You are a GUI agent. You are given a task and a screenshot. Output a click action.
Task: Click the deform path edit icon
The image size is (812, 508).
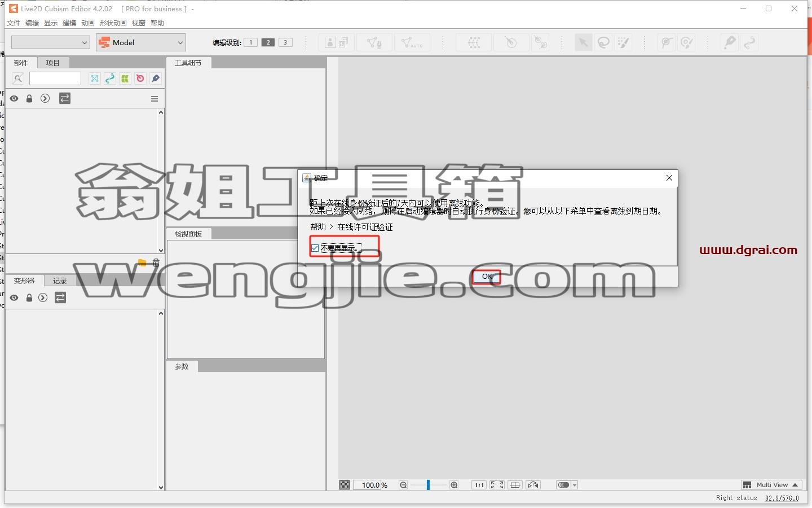pyautogui.click(x=749, y=42)
